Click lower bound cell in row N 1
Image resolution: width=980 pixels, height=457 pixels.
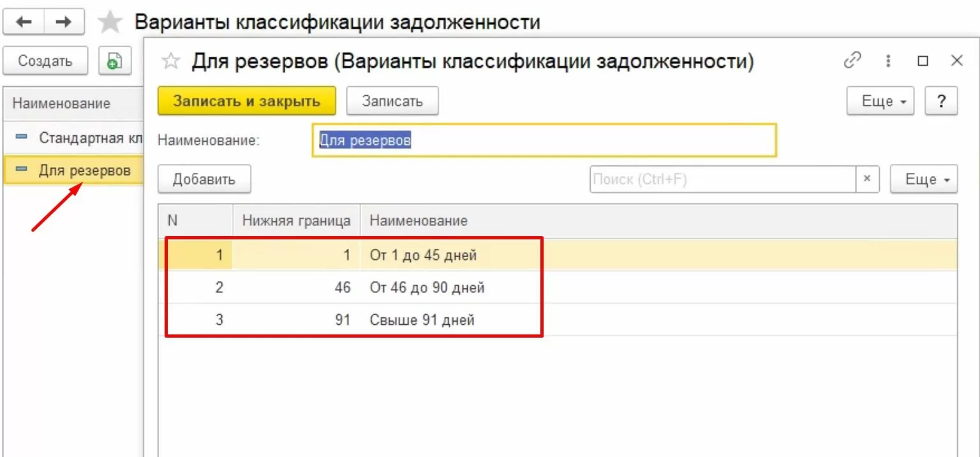click(x=297, y=255)
